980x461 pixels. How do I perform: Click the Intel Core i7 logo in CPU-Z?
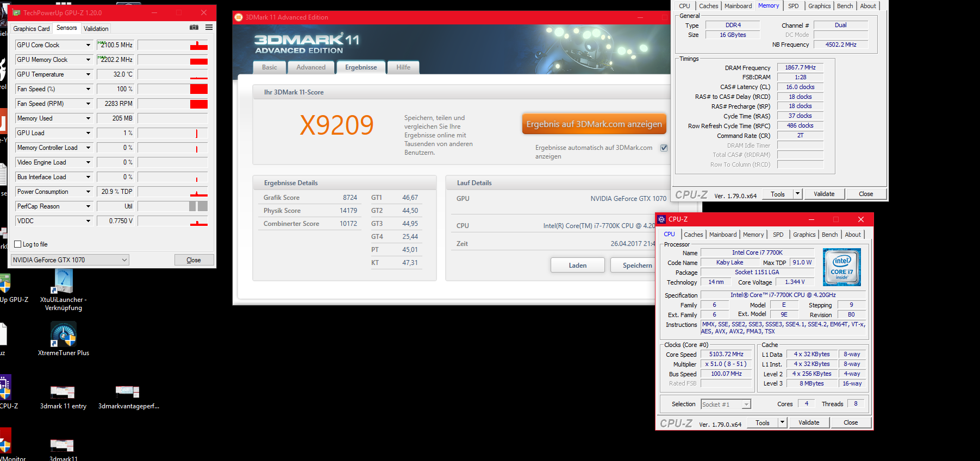[841, 267]
